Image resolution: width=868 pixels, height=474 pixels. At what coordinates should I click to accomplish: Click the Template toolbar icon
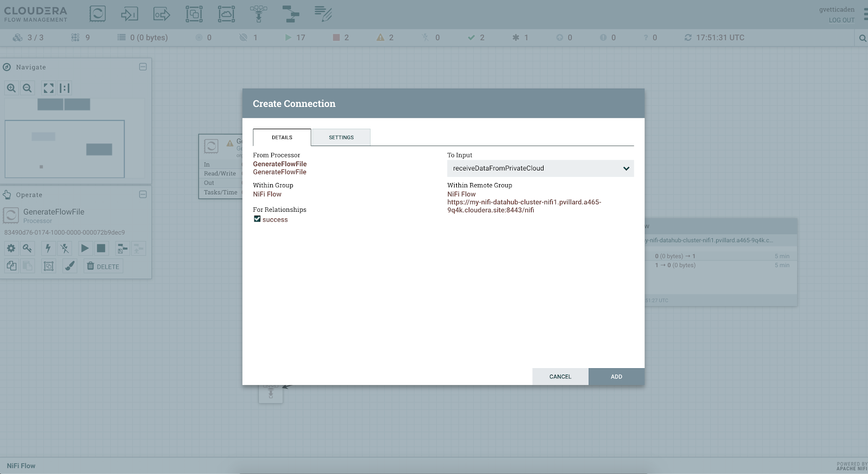pyautogui.click(x=291, y=14)
